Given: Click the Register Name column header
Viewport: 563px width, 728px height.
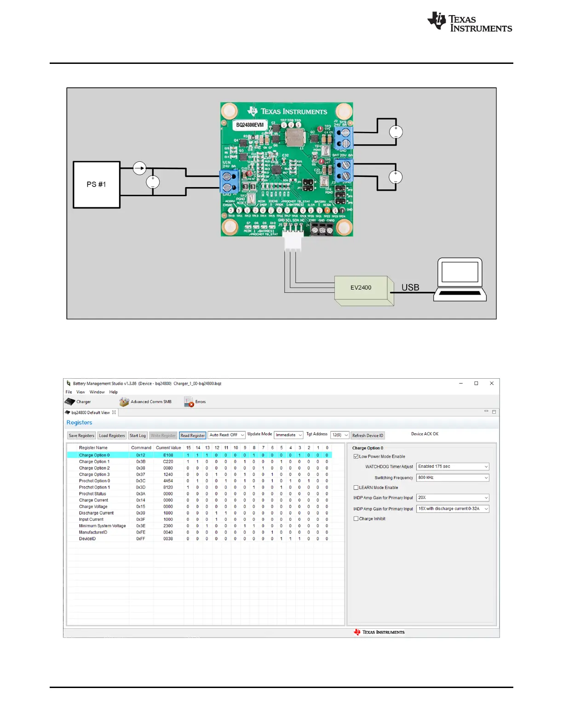Looking at the screenshot, I should coord(93,448).
